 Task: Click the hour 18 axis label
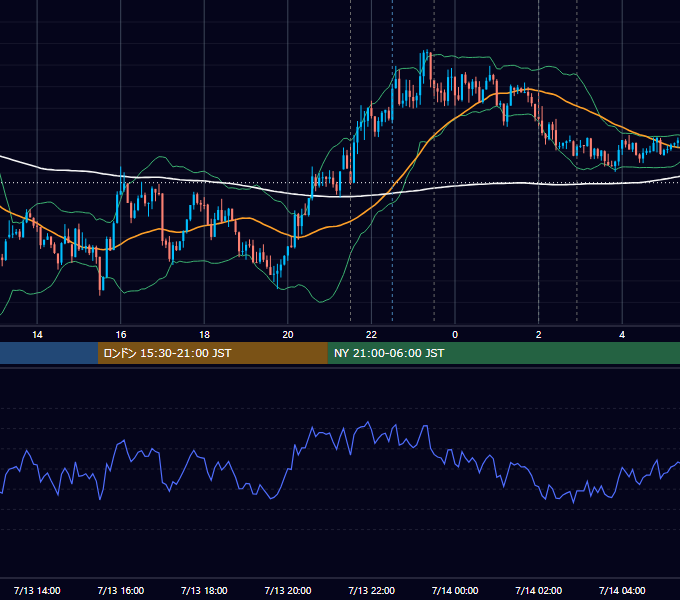click(x=204, y=335)
